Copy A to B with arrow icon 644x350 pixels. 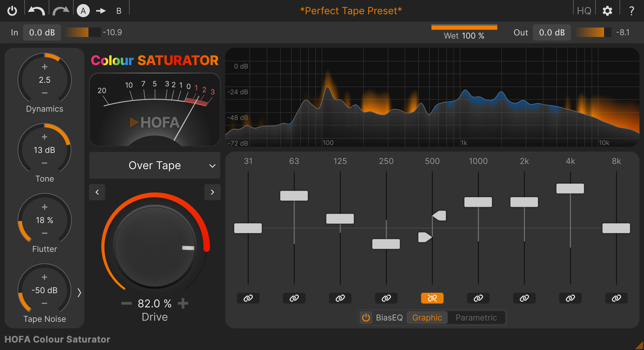[101, 11]
